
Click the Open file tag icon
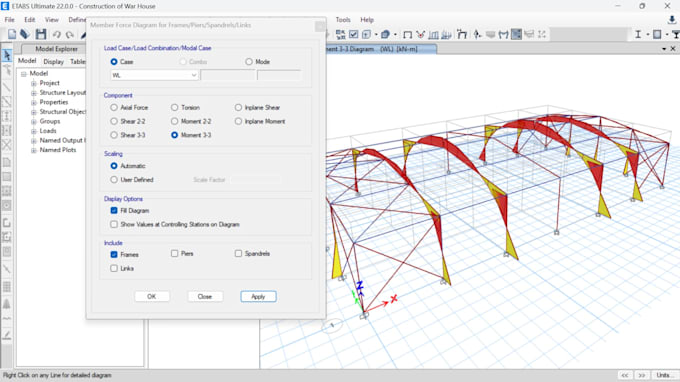pyautogui.click(x=25, y=34)
